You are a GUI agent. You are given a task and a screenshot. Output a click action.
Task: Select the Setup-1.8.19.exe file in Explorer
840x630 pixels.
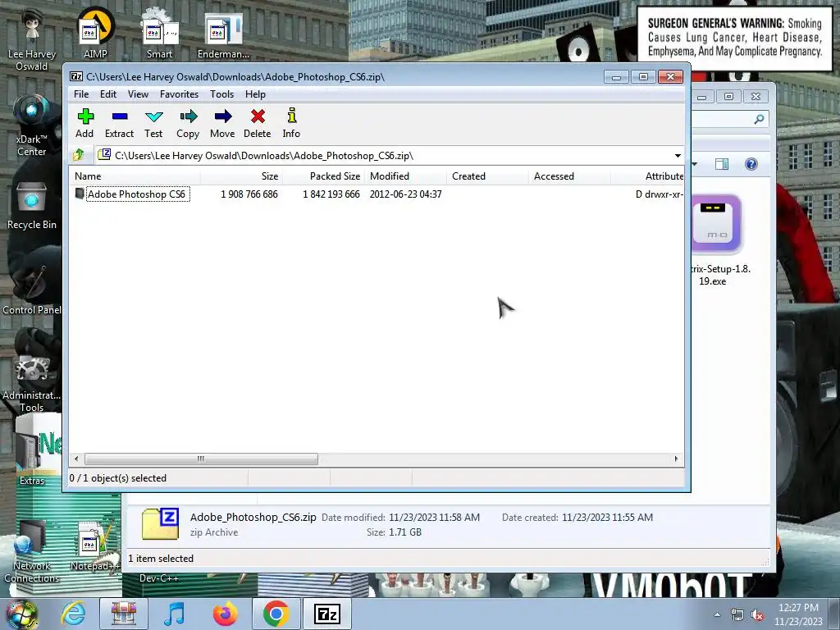coord(717,241)
